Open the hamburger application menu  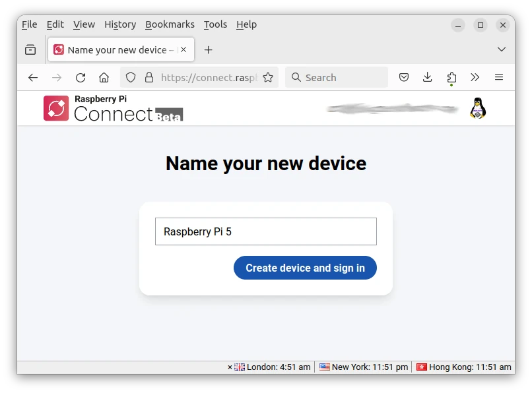click(x=499, y=77)
